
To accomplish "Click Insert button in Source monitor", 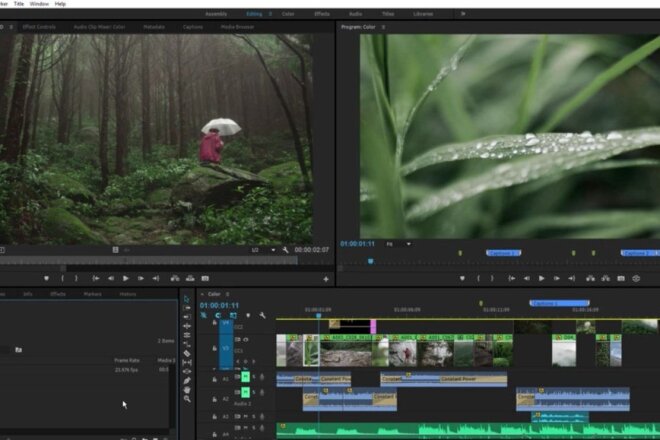I will pos(175,278).
